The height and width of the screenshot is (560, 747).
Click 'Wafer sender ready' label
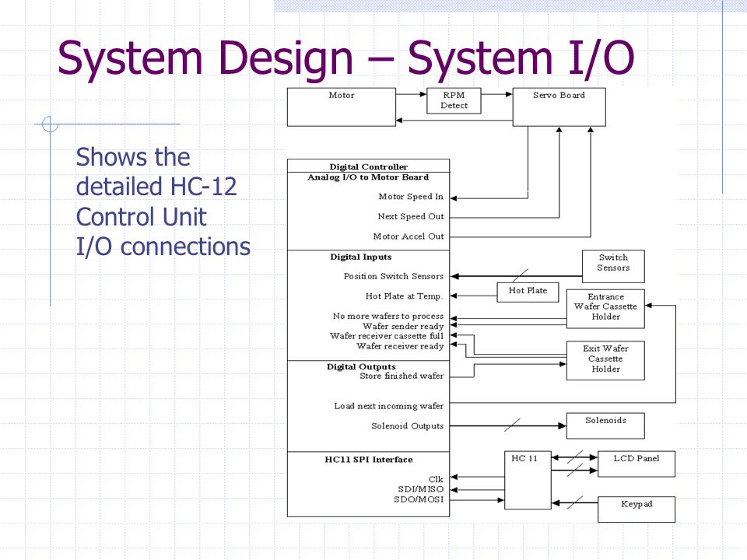click(403, 326)
